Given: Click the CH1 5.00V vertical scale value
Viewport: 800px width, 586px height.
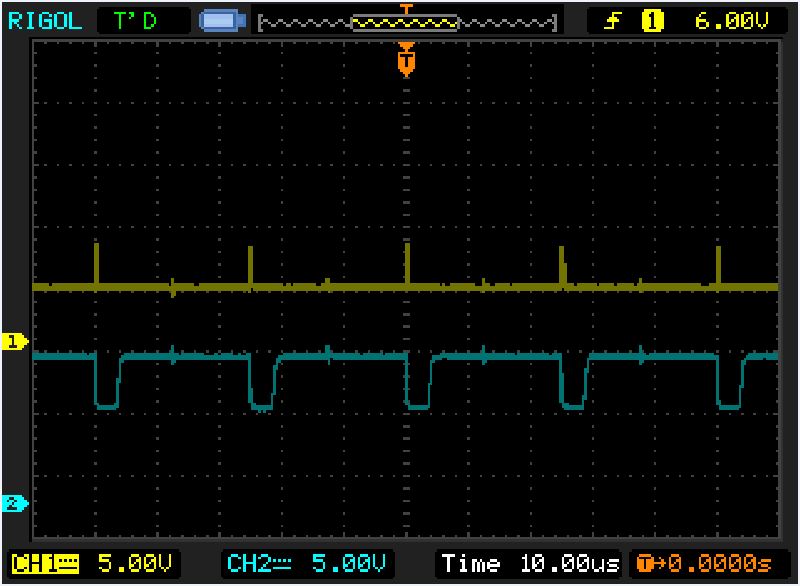Looking at the screenshot, I should [x=135, y=564].
